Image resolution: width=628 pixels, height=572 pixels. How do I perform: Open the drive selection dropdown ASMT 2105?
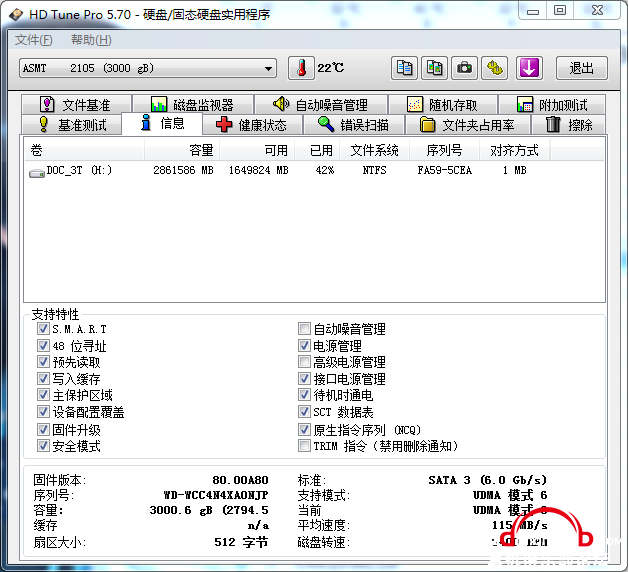click(148, 68)
